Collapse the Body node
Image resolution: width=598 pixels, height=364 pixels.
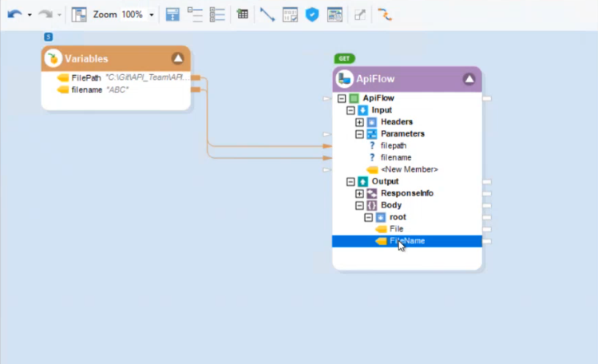[x=359, y=205]
